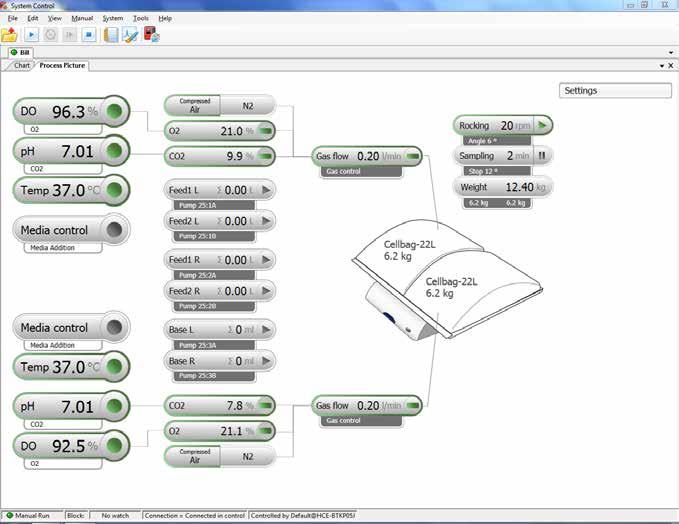Click the connect to systems toolbar icon
The width and height of the screenshot is (679, 524).
point(152,34)
